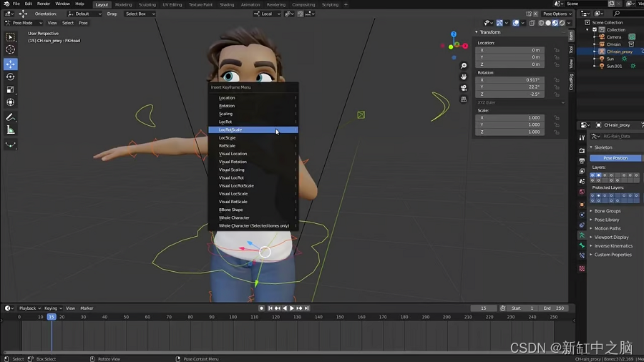The height and width of the screenshot is (362, 644).
Task: Click the pan view hand icon
Action: click(464, 77)
